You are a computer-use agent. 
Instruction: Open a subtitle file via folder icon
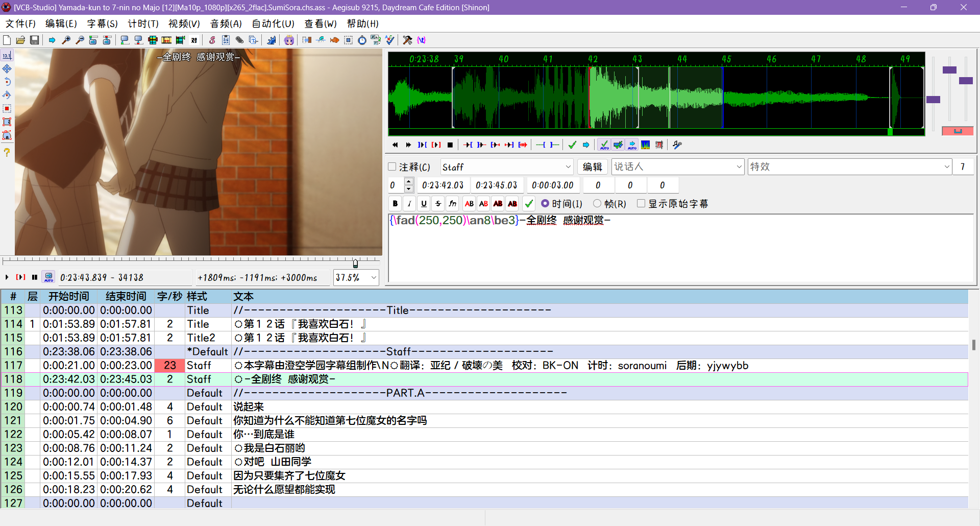[21, 40]
